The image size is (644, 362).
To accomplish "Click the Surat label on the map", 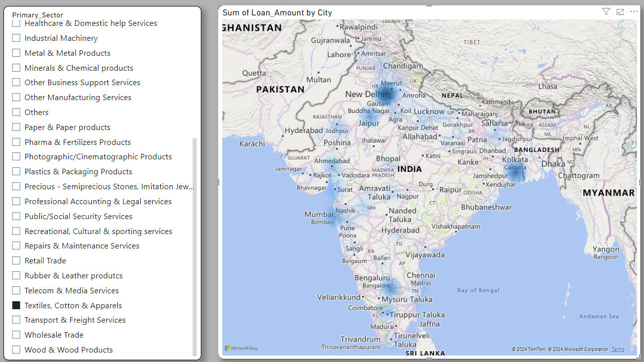I will (345, 190).
